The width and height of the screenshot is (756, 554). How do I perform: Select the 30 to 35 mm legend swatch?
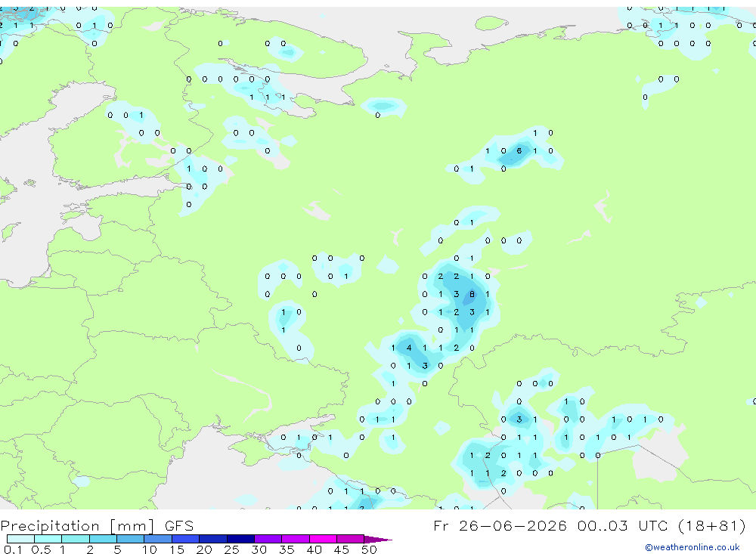(268, 539)
